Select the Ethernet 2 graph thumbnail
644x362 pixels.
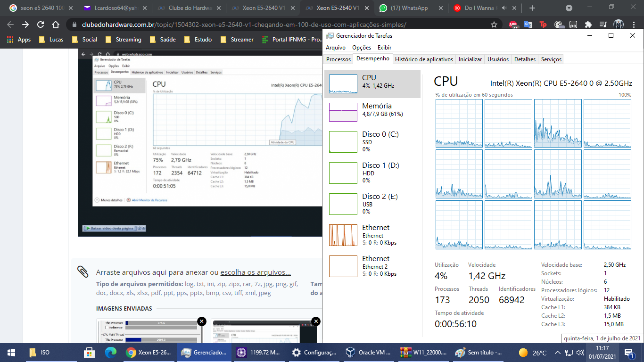(x=343, y=266)
